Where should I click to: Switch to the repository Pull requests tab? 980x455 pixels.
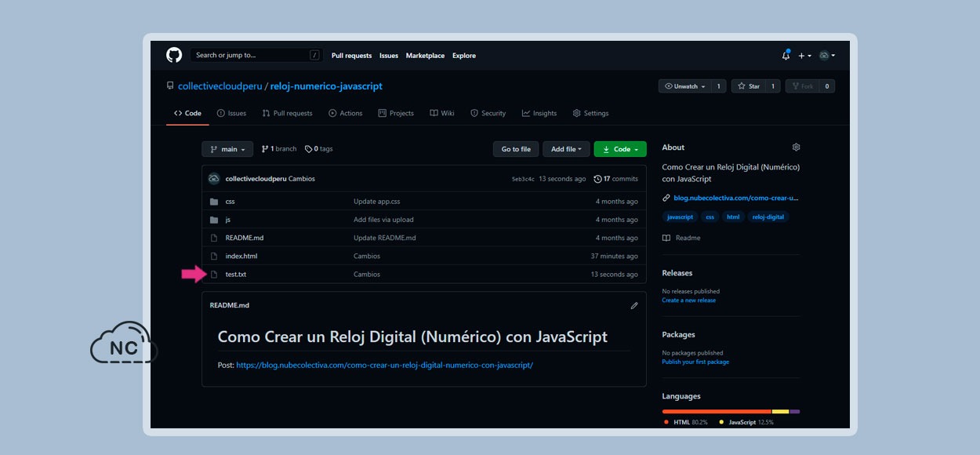pyautogui.click(x=287, y=113)
